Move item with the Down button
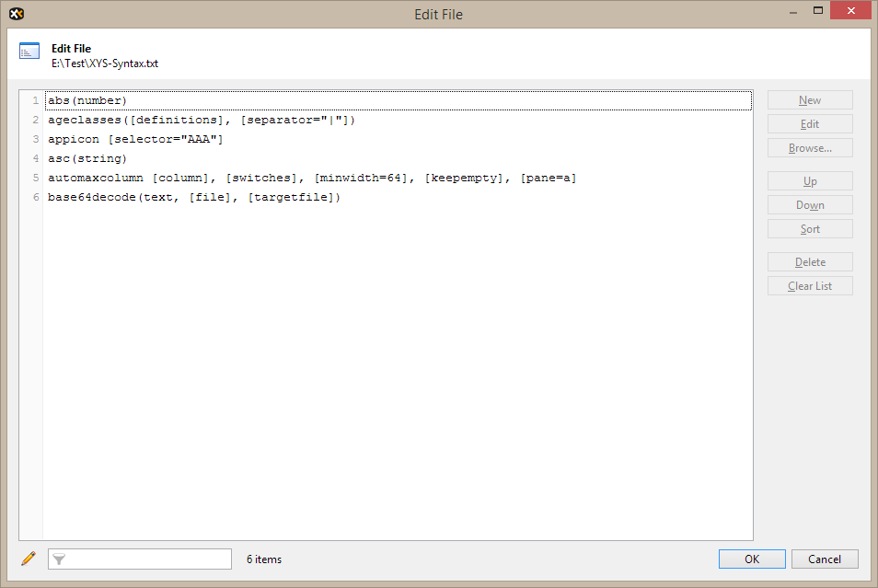 (x=810, y=205)
